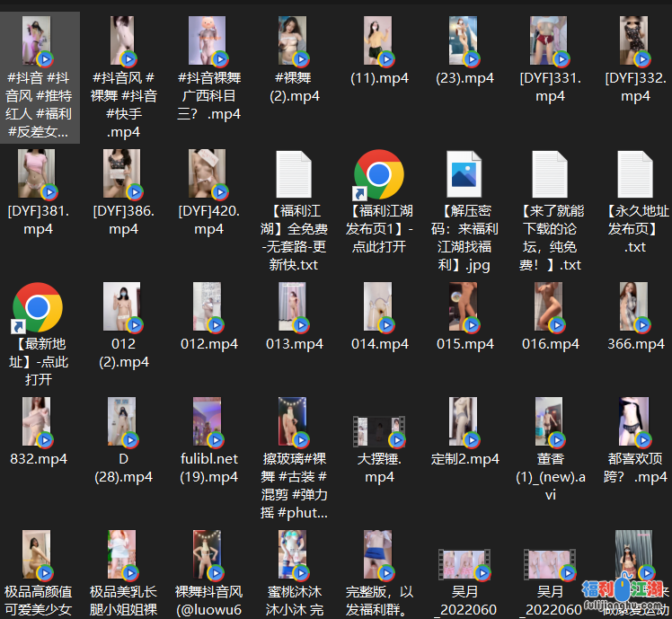Open the 来了就能下载的论坛 .txt file
This screenshot has width=672, height=619.
[x=550, y=174]
